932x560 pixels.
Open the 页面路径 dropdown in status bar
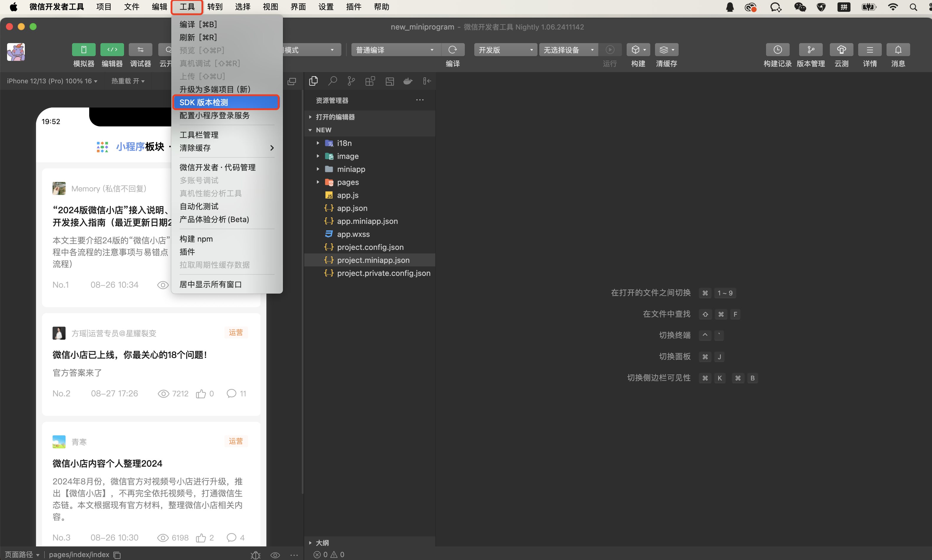pyautogui.click(x=22, y=554)
